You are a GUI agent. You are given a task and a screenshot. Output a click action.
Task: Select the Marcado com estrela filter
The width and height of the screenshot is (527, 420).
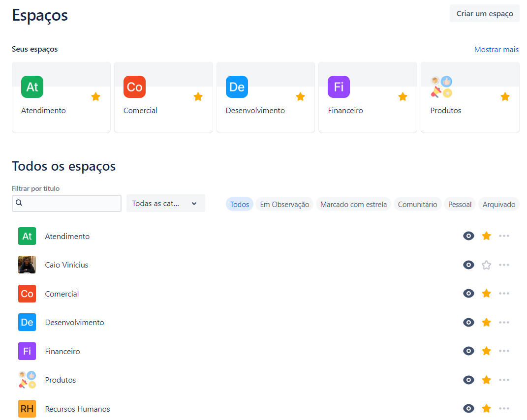tap(353, 204)
